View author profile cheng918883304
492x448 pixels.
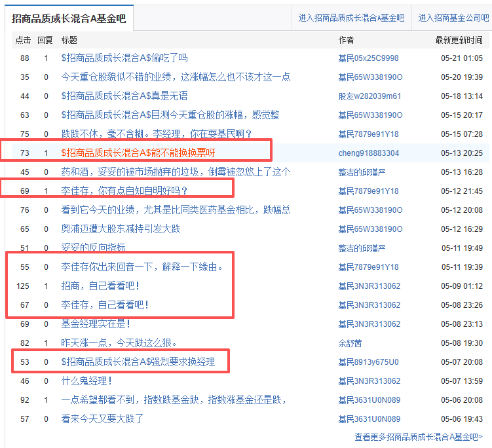pyautogui.click(x=369, y=153)
